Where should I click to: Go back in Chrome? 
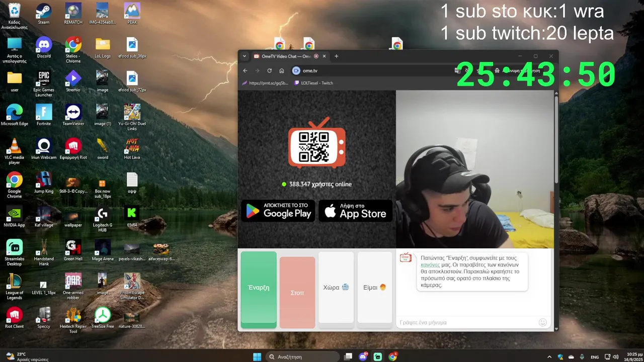[x=246, y=71]
